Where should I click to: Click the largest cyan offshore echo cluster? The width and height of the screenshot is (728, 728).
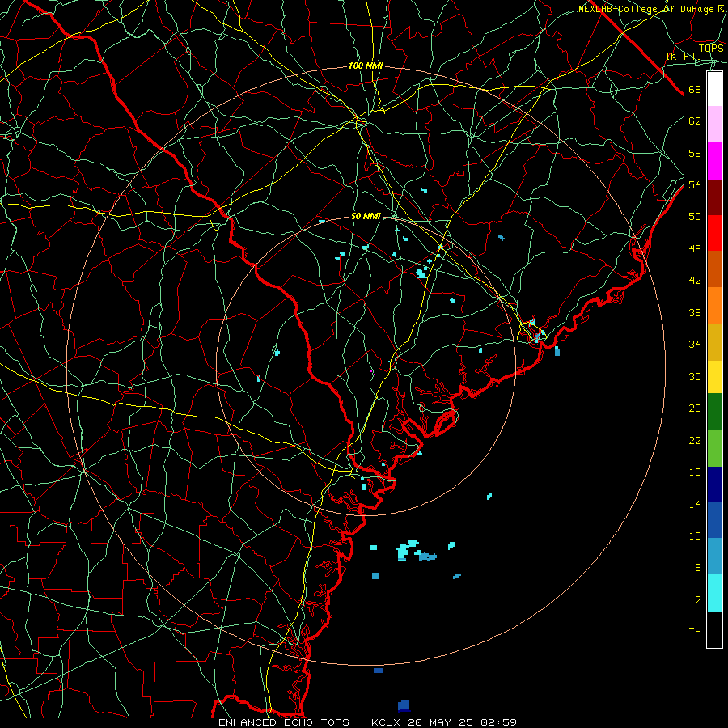(407, 551)
